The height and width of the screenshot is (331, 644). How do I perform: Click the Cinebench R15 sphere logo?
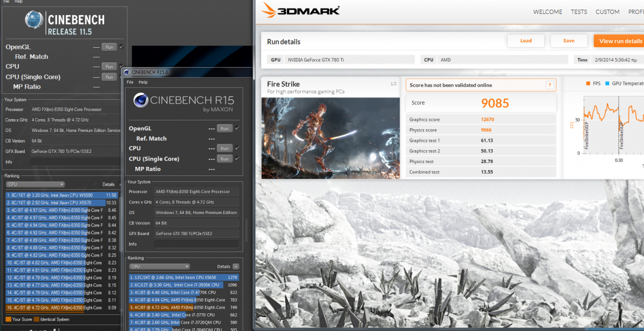141,99
